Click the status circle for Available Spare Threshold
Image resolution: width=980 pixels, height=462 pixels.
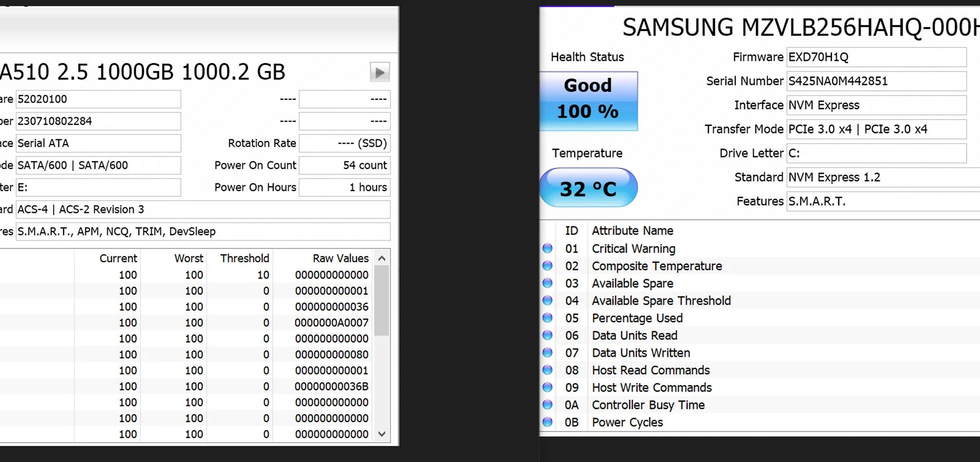coord(547,301)
